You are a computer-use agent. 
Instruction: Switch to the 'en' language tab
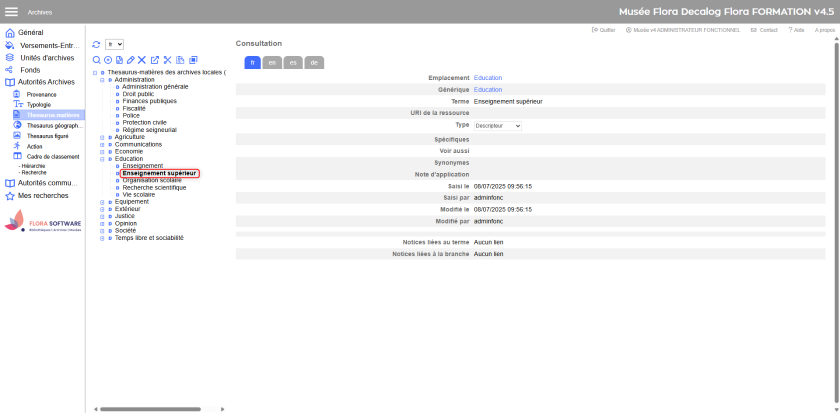(271, 62)
